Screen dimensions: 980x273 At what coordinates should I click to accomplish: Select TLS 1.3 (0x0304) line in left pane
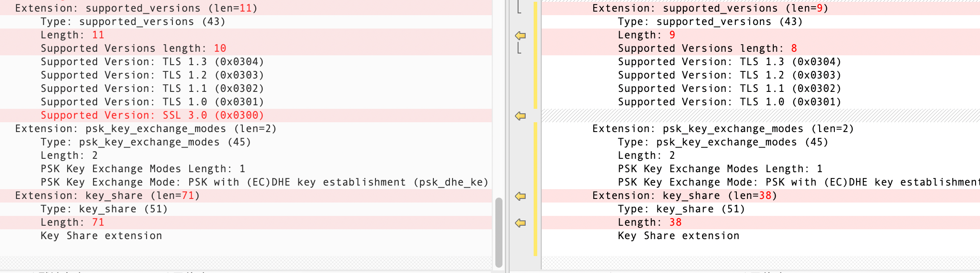(152, 62)
